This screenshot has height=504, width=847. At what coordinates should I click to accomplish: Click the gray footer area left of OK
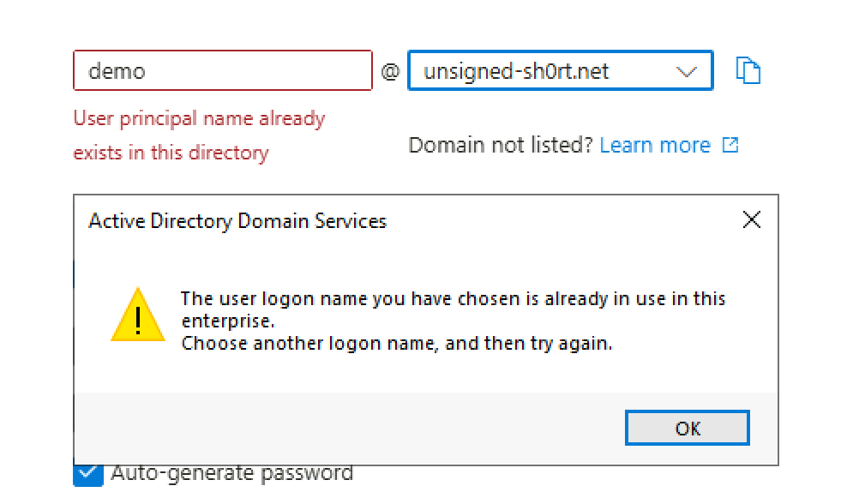pyautogui.click(x=343, y=428)
